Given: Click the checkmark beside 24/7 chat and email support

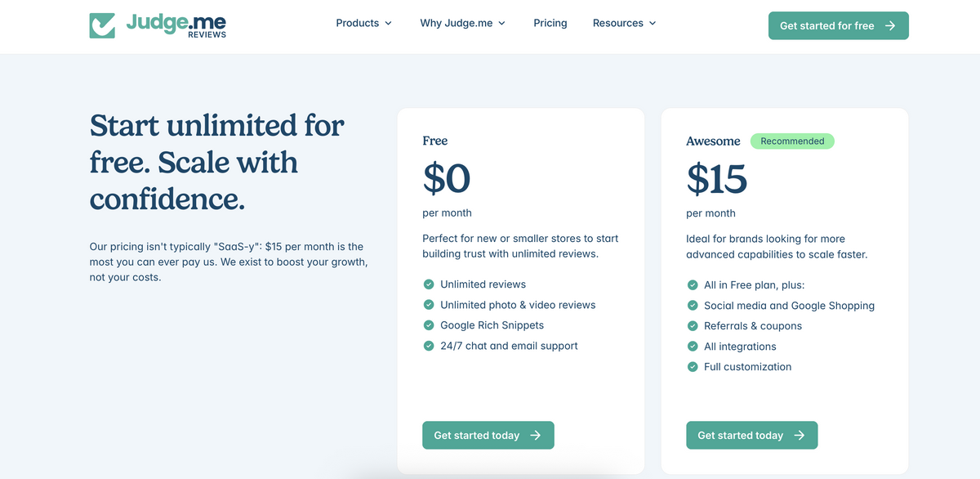Looking at the screenshot, I should pos(429,345).
